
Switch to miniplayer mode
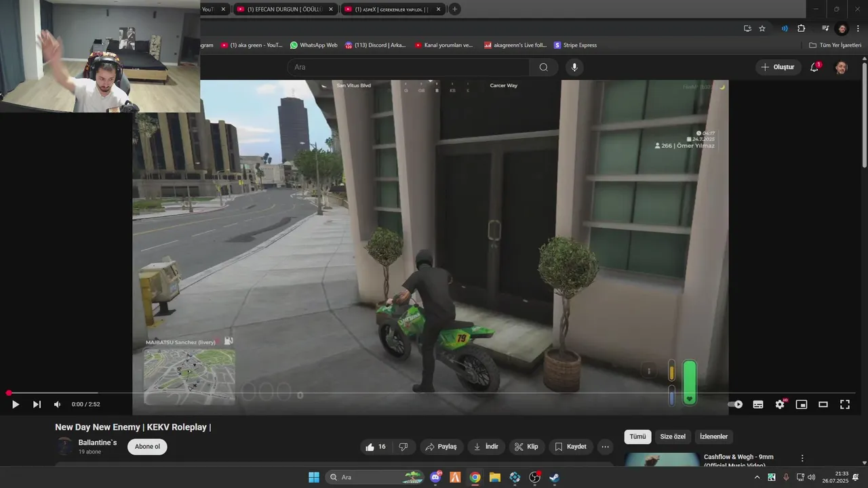(802, 405)
